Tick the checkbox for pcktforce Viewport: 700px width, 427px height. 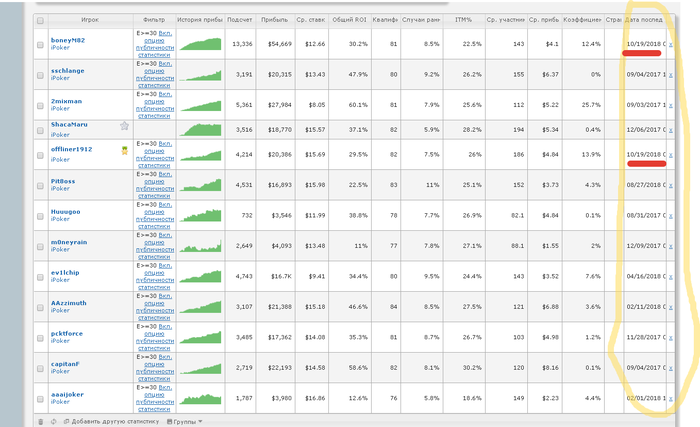click(40, 338)
